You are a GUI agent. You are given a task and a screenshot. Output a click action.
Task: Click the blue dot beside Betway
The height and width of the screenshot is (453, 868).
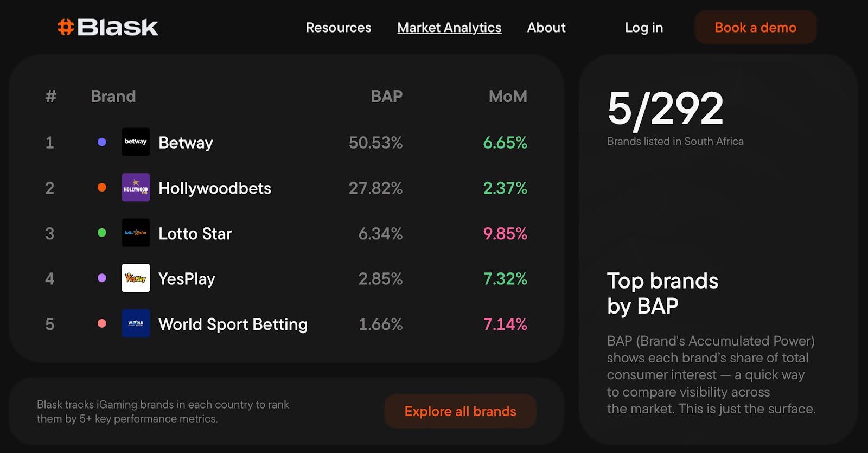[x=101, y=142]
